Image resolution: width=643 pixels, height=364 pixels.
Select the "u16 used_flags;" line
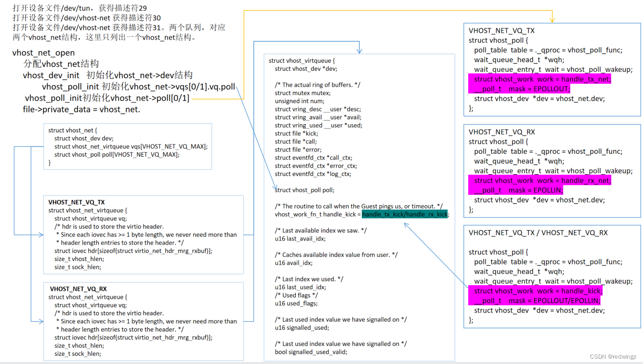(296, 303)
